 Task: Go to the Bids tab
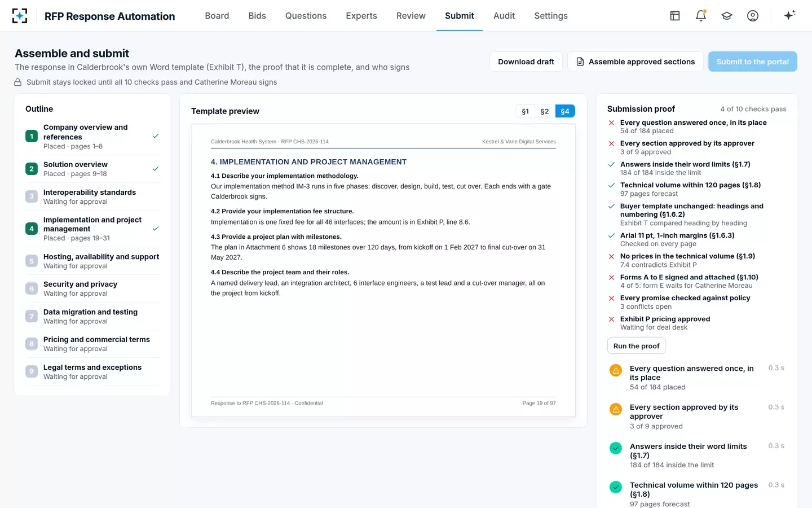pyautogui.click(x=257, y=16)
